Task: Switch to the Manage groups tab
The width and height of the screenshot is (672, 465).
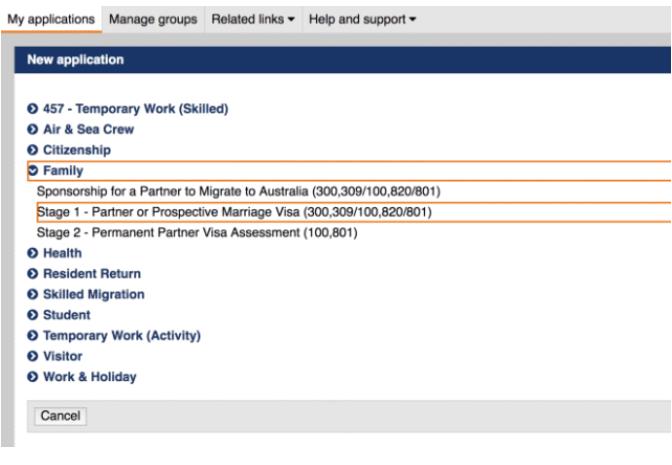Action: tap(153, 19)
